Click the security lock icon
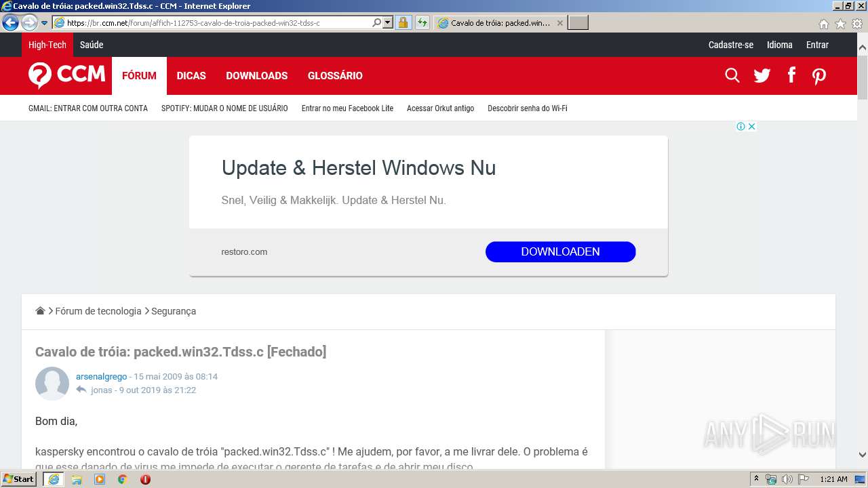 click(x=403, y=22)
